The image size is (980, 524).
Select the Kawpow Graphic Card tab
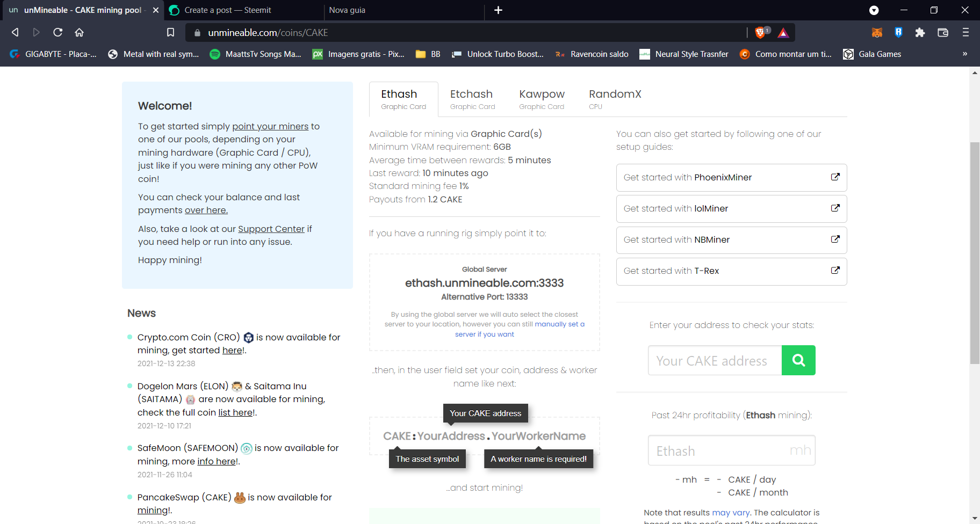click(542, 99)
